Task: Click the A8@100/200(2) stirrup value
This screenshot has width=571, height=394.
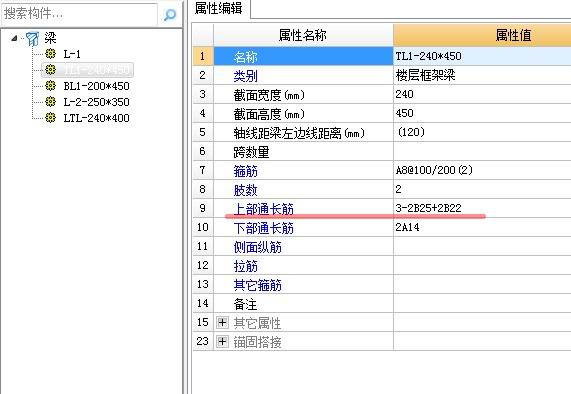Action: [434, 170]
